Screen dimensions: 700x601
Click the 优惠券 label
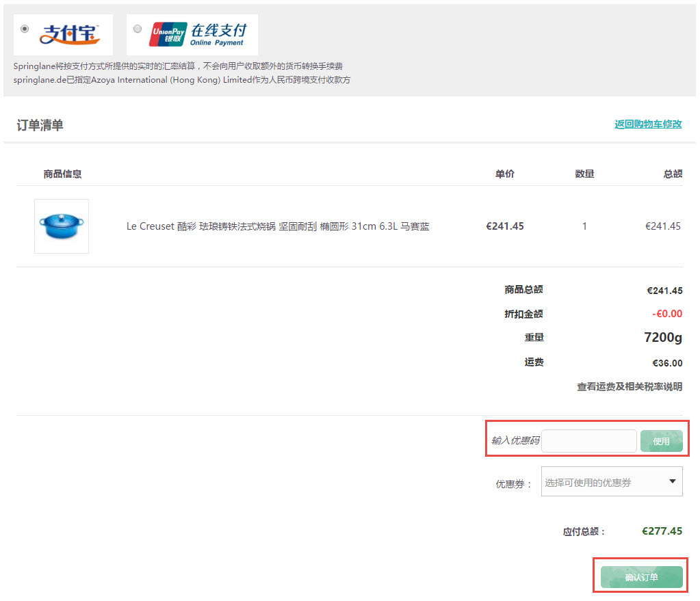point(513,484)
